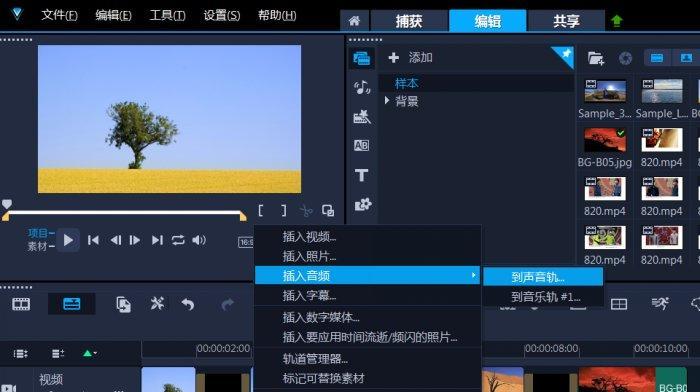
Task: Open the audio/music library icon
Action: [362, 87]
